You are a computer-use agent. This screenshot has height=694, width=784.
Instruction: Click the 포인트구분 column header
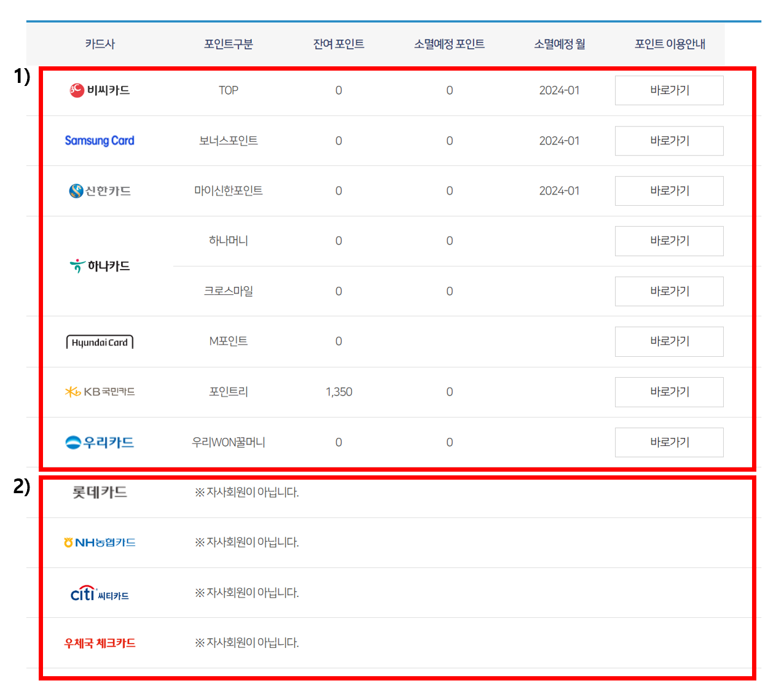coord(229,44)
